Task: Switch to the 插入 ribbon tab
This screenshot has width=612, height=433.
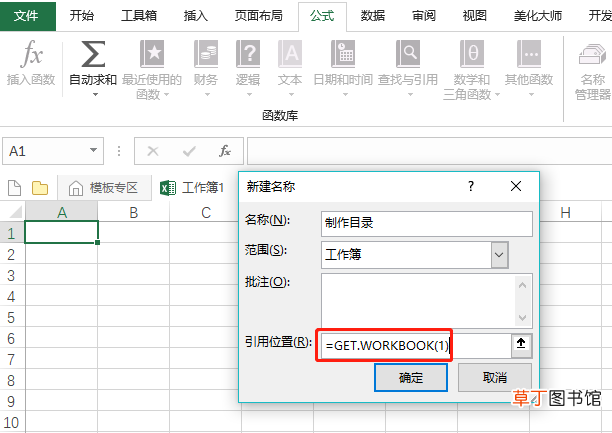Action: click(x=196, y=16)
